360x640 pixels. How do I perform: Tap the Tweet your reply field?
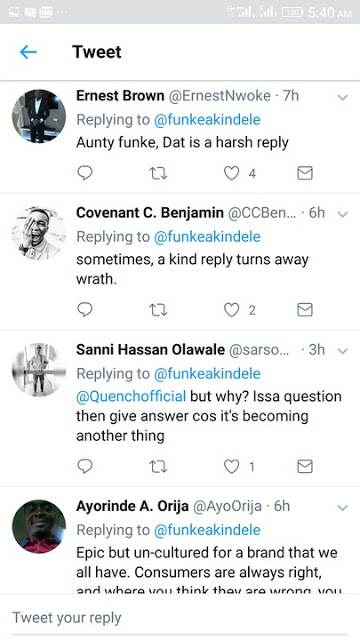coord(180,618)
